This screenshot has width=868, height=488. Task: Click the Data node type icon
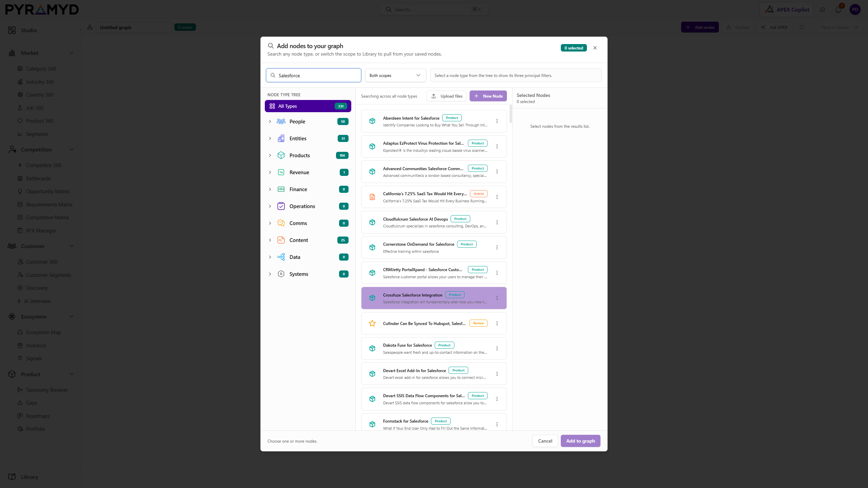click(x=281, y=257)
